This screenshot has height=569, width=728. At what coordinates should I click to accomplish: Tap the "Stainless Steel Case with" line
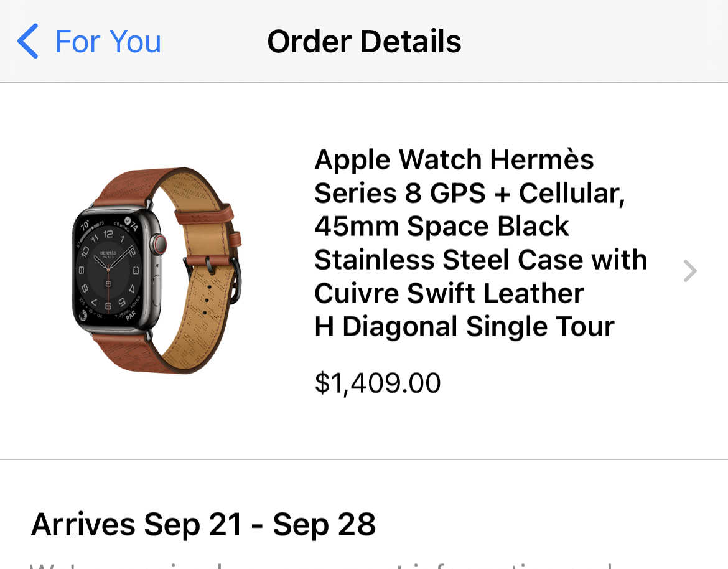tap(480, 260)
